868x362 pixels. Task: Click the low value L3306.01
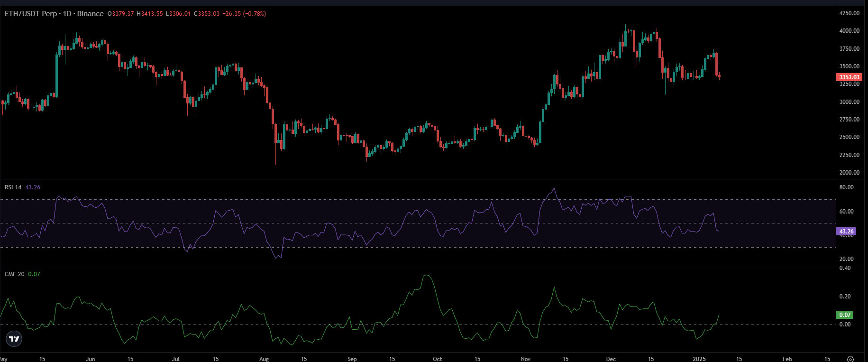(178, 14)
